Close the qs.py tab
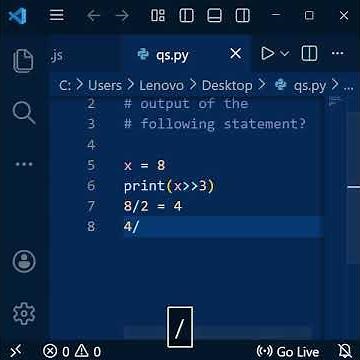Viewport: 360px width, 360px height. (236, 53)
